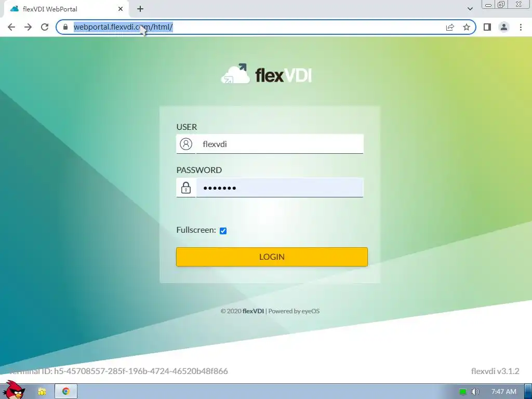
Task: Show the desktop using the taskbar edge button
Action: (x=528, y=392)
